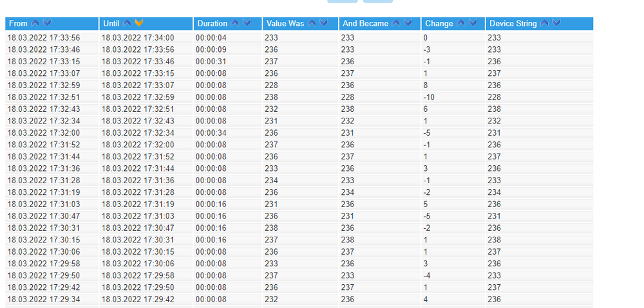
Task: Select the row starting 18.03.2022 17:33:56
Action: point(44,39)
